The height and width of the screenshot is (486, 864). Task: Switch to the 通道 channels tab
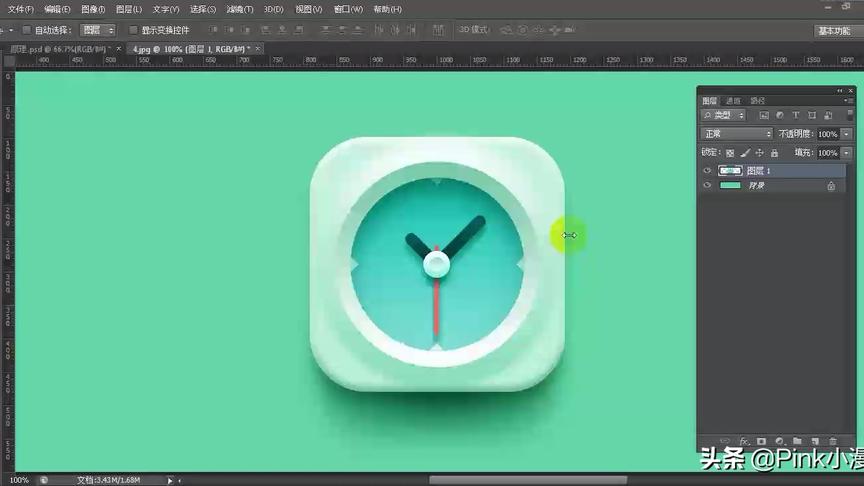(x=733, y=101)
